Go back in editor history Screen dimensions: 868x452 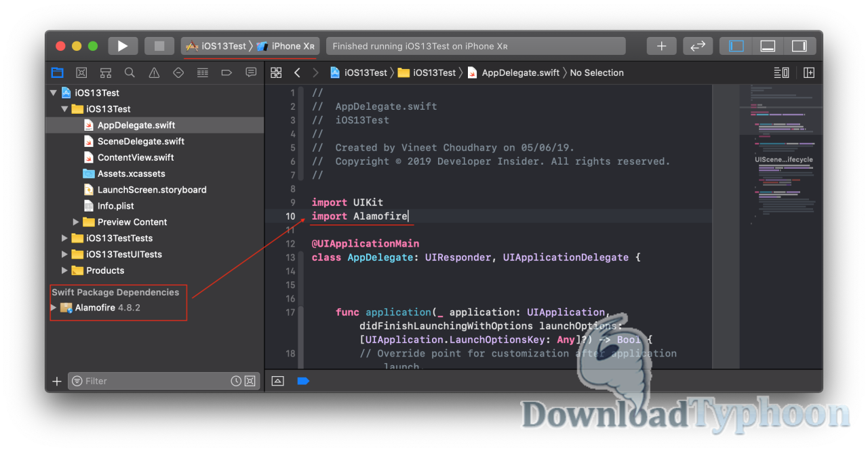pyautogui.click(x=297, y=73)
